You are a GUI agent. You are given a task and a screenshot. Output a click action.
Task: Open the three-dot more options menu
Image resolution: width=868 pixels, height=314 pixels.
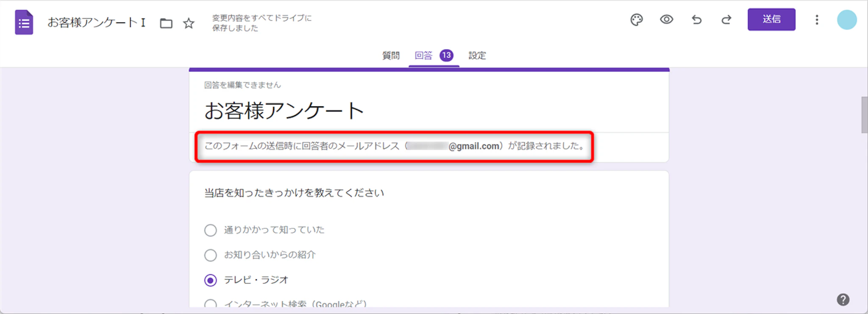(x=817, y=19)
